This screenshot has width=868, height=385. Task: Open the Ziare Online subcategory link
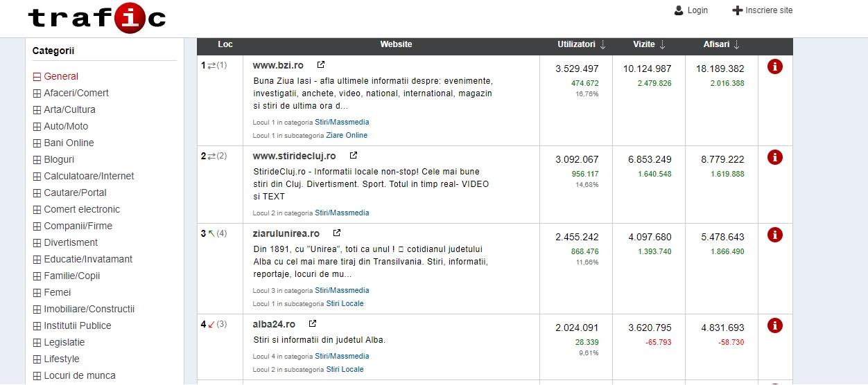click(x=347, y=135)
